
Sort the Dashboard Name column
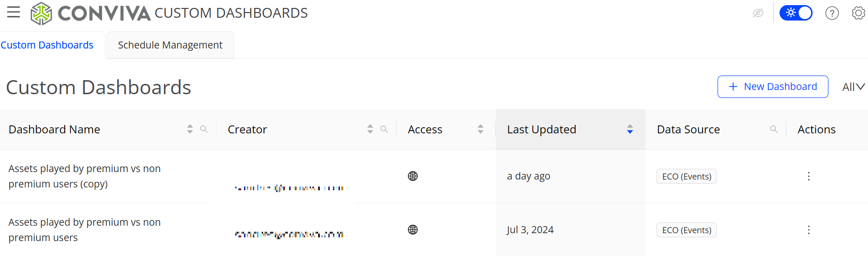190,129
